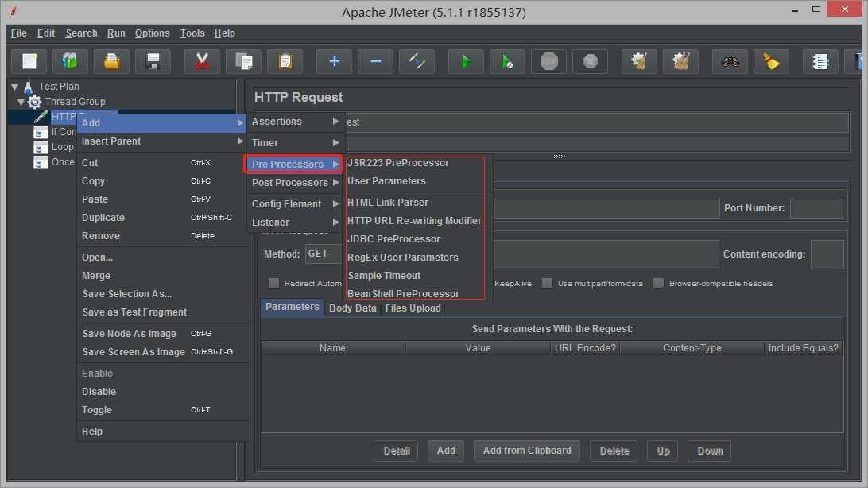The image size is (868, 488).
Task: Click the Detail button
Action: (397, 451)
